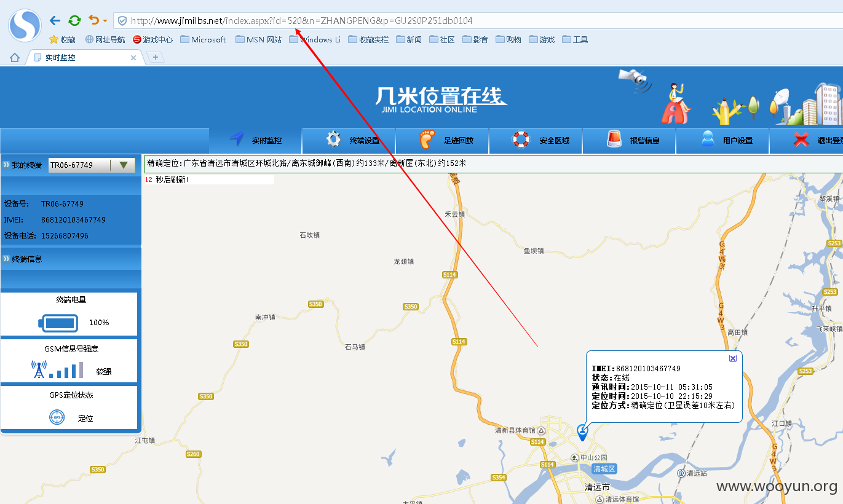The width and height of the screenshot is (843, 504).
Task: Click the home icon beside the tabs
Action: pyautogui.click(x=15, y=58)
